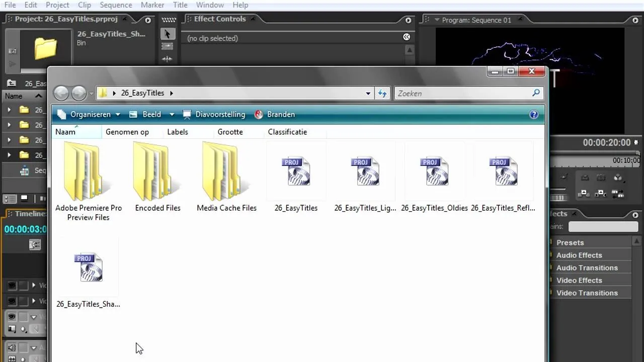
Task: Mute the audio track speaker toggle
Action: click(12, 348)
